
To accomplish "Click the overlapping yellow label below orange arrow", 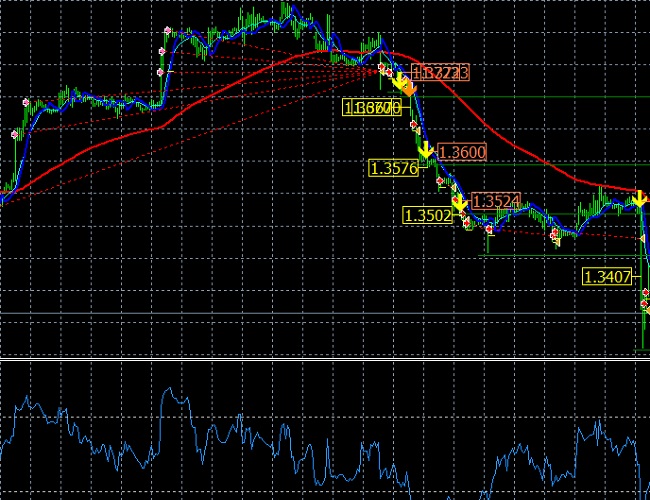I will point(372,107).
